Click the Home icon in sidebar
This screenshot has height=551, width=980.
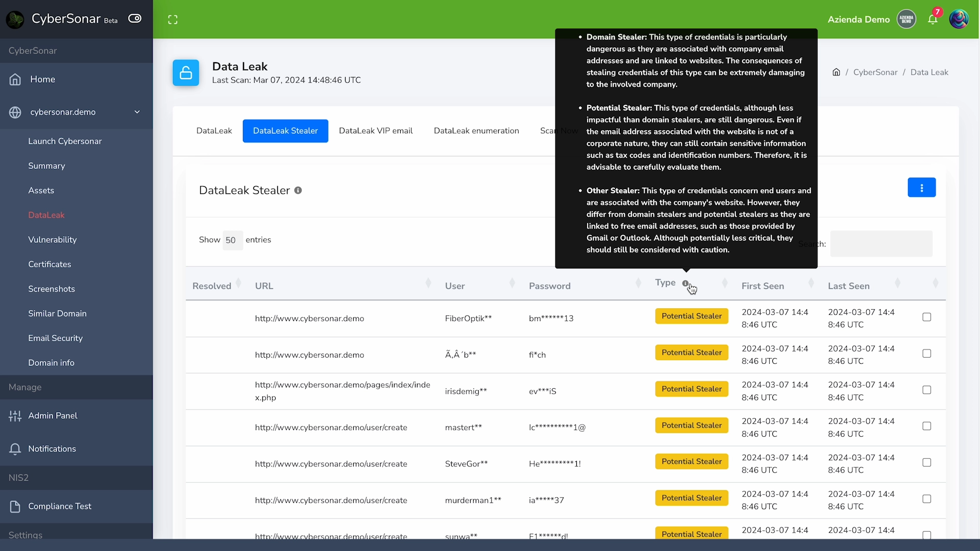point(15,80)
